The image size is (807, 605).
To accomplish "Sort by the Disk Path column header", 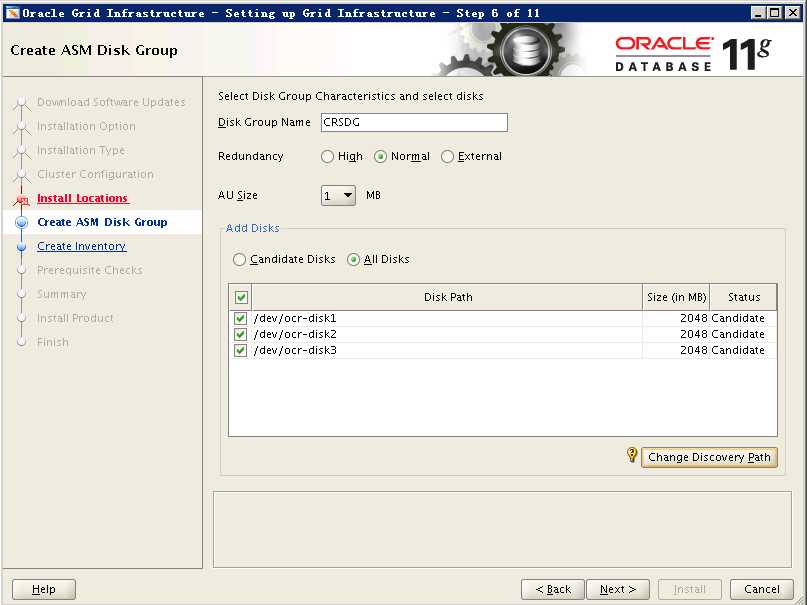I will point(447,297).
